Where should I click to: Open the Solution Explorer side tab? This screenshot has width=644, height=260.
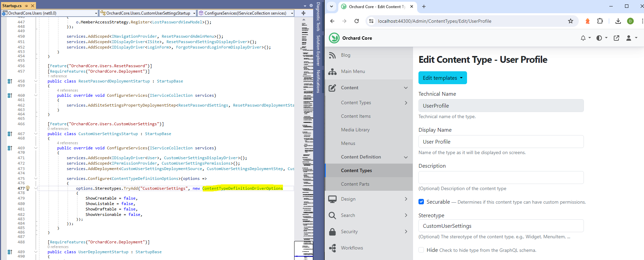318,50
